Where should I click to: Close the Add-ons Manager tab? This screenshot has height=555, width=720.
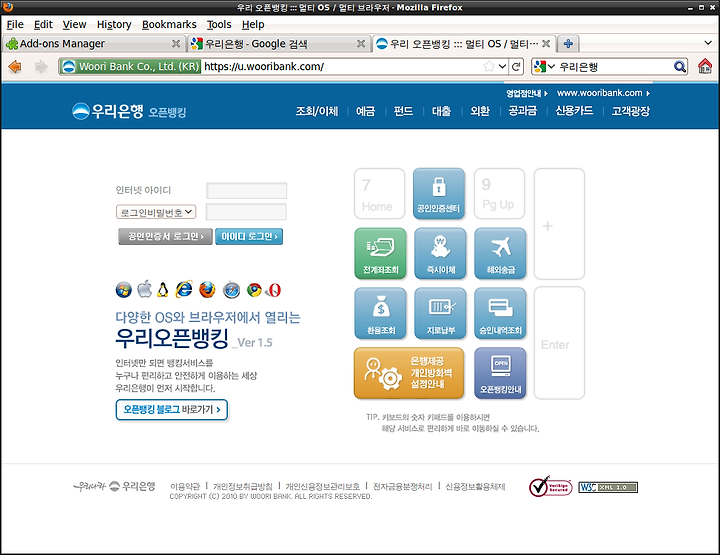point(176,44)
